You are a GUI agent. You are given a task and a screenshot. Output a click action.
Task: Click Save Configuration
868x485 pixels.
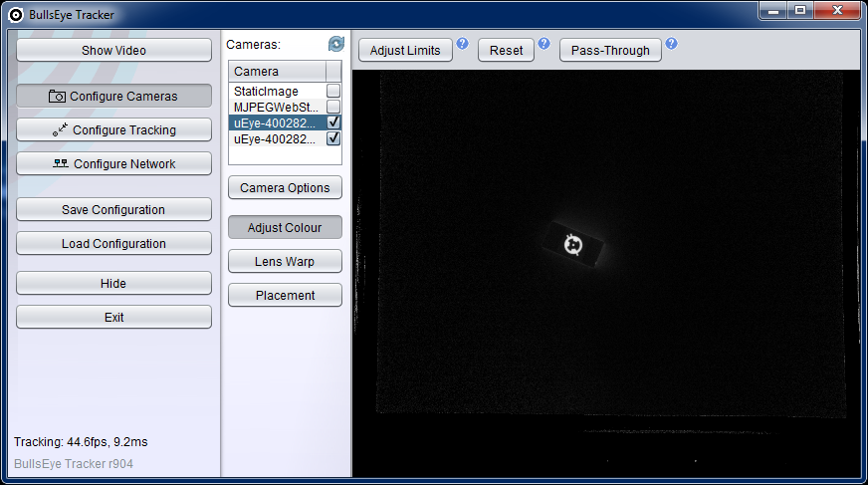(113, 210)
